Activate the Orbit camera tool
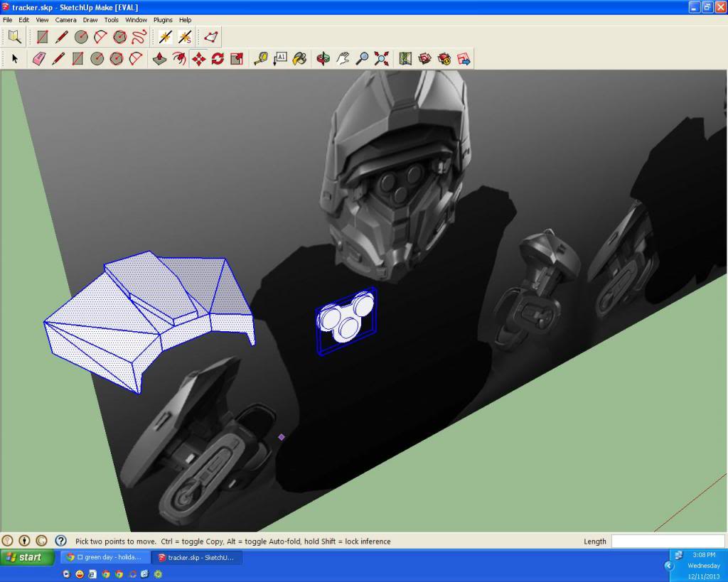 point(323,59)
